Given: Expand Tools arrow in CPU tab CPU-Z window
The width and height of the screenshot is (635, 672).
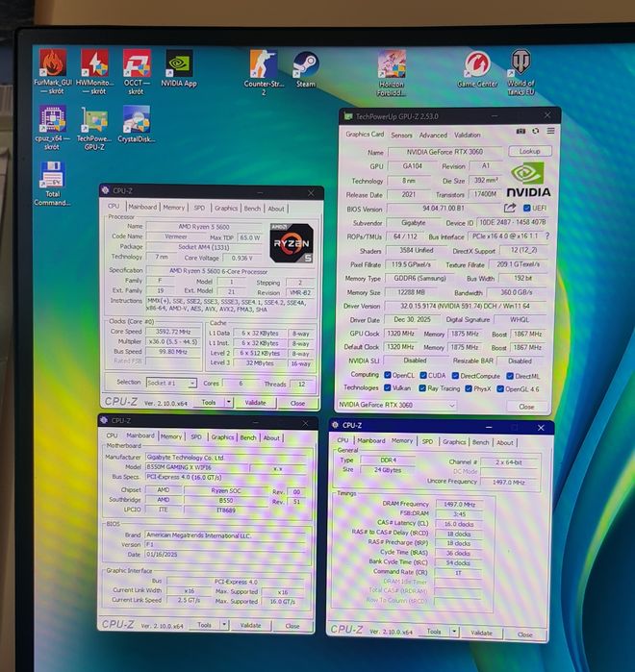Looking at the screenshot, I should [x=229, y=403].
